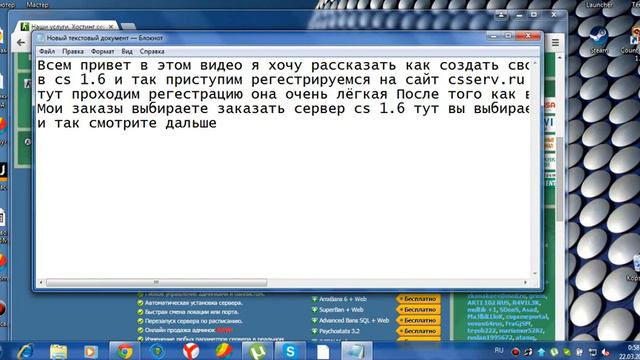This screenshot has width=640, height=360.
Task: Click 'Онлайн продажа админок' text
Action: [180, 330]
